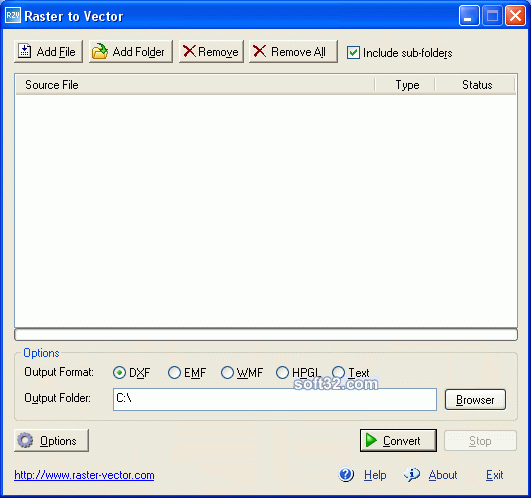Click the Status column header
The height and width of the screenshot is (498, 531).
point(475,85)
